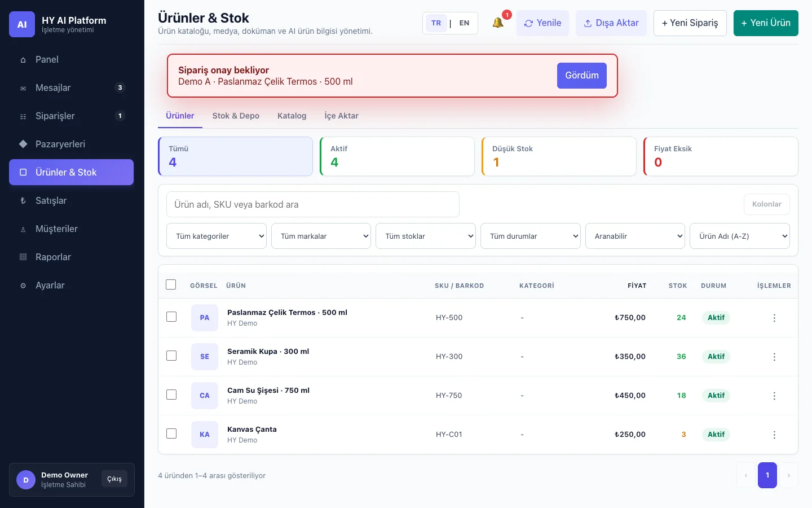
Task: Check the Cam Su Şişesi row checkbox
Action: (171, 395)
